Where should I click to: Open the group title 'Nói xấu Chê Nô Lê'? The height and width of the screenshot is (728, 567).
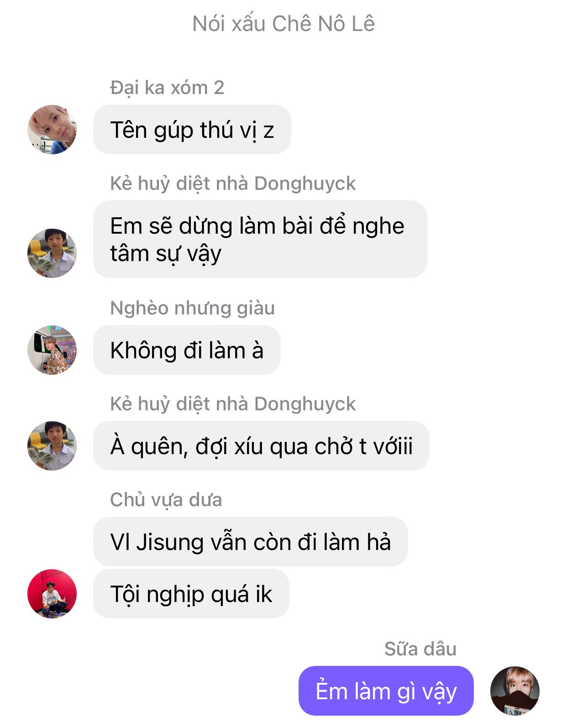tap(283, 24)
